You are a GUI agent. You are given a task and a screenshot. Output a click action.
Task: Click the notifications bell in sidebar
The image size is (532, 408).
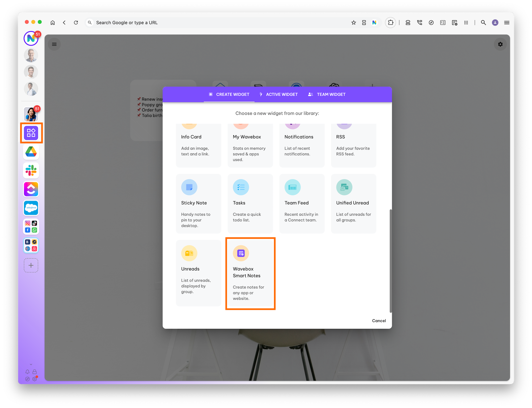[x=27, y=372]
